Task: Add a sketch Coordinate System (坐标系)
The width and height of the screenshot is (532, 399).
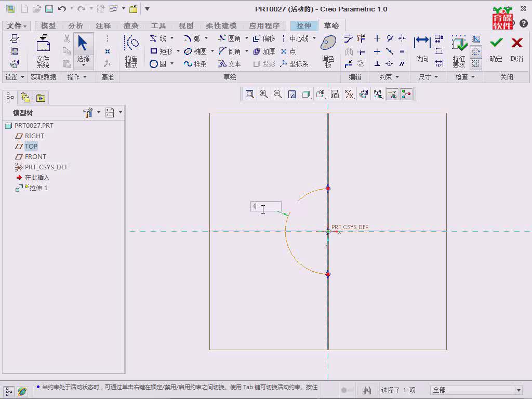Action: (x=295, y=64)
